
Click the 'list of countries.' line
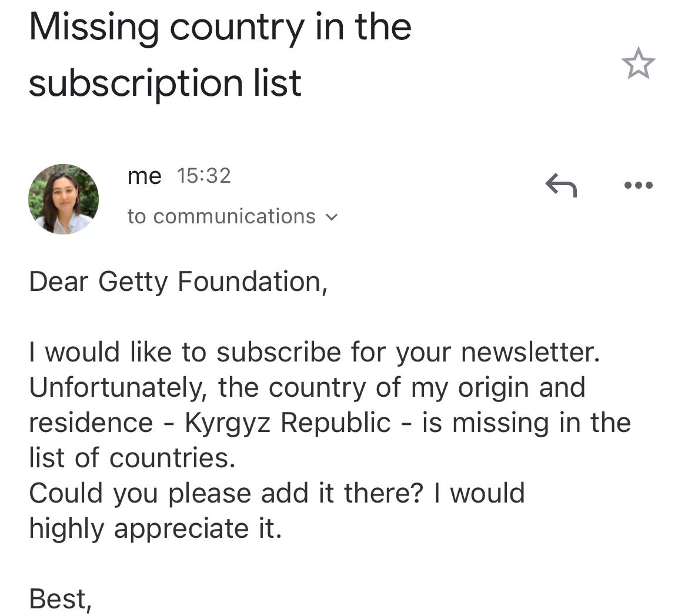click(x=132, y=458)
